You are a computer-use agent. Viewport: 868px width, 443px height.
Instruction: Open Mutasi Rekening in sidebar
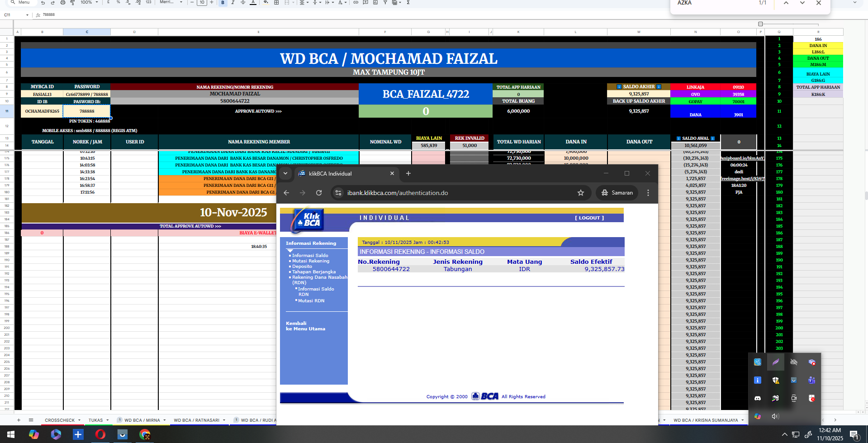point(311,261)
